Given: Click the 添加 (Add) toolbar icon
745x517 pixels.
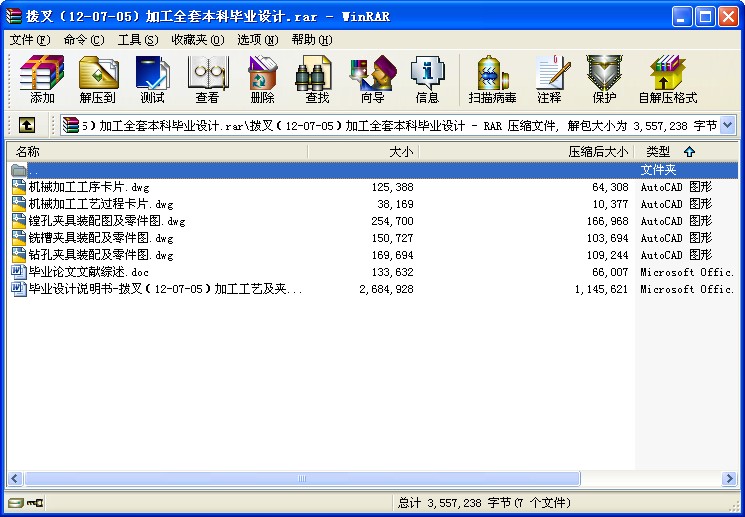Looking at the screenshot, I should (x=42, y=79).
